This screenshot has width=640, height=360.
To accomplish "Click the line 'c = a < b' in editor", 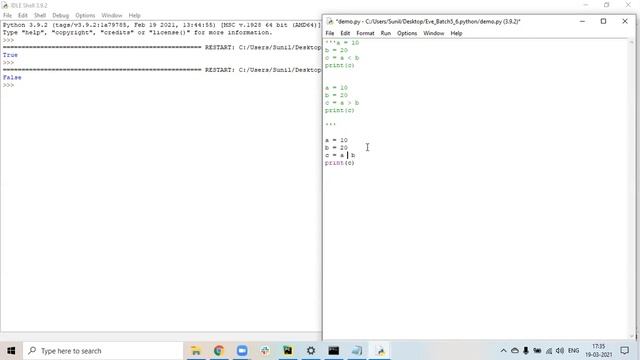I will coord(342,58).
